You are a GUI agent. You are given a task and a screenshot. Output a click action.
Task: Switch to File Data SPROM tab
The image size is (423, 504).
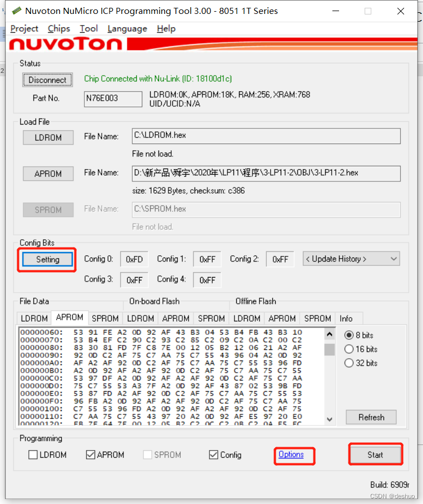tap(106, 319)
